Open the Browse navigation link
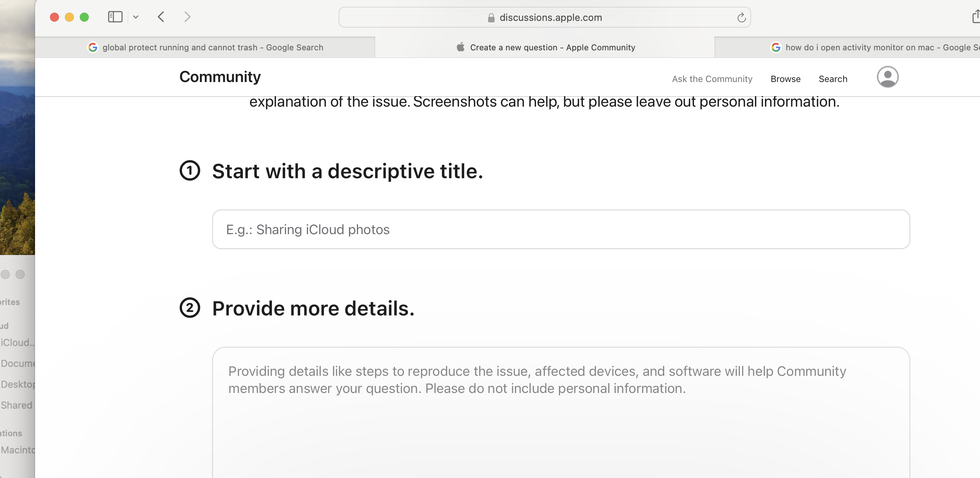This screenshot has width=980, height=478. [785, 79]
